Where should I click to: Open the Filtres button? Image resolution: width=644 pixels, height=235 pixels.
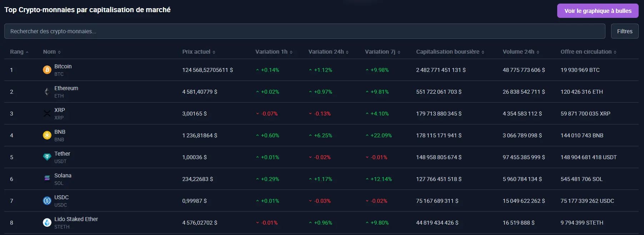click(624, 31)
